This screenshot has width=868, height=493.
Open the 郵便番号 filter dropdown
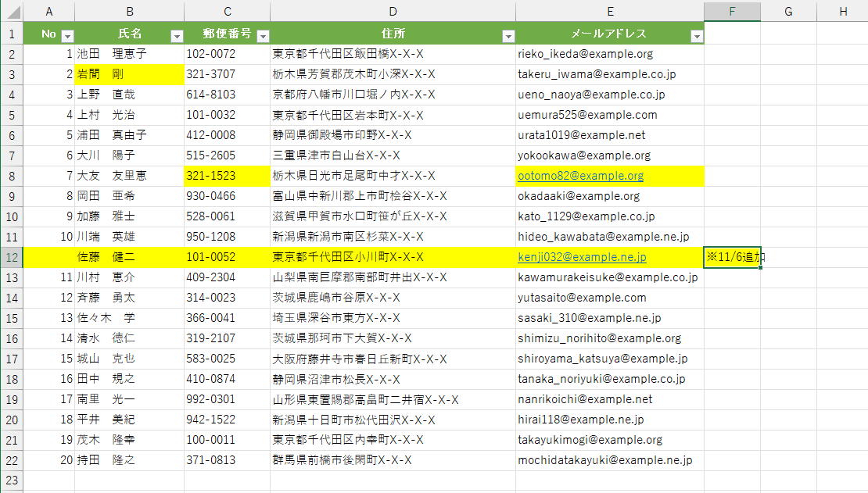coord(264,35)
